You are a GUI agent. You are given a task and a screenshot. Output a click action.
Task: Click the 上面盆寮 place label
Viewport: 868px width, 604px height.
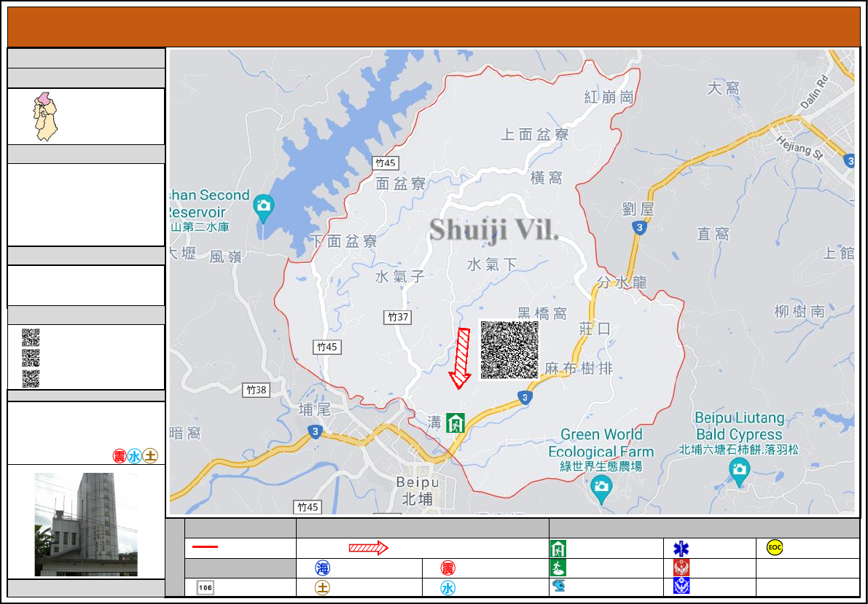click(x=535, y=135)
